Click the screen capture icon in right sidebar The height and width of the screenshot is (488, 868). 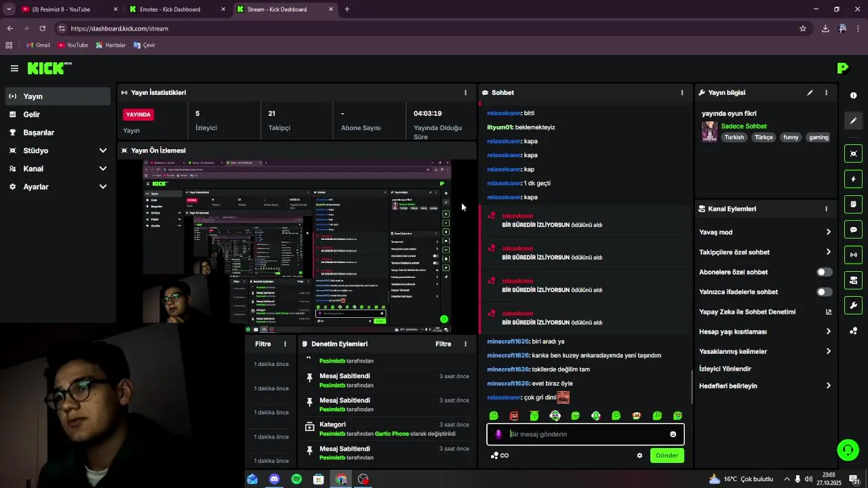[x=853, y=154]
